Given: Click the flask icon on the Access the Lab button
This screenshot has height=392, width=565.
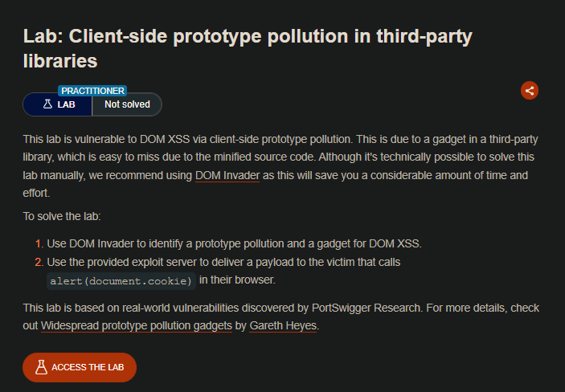Looking at the screenshot, I should (x=38, y=367).
